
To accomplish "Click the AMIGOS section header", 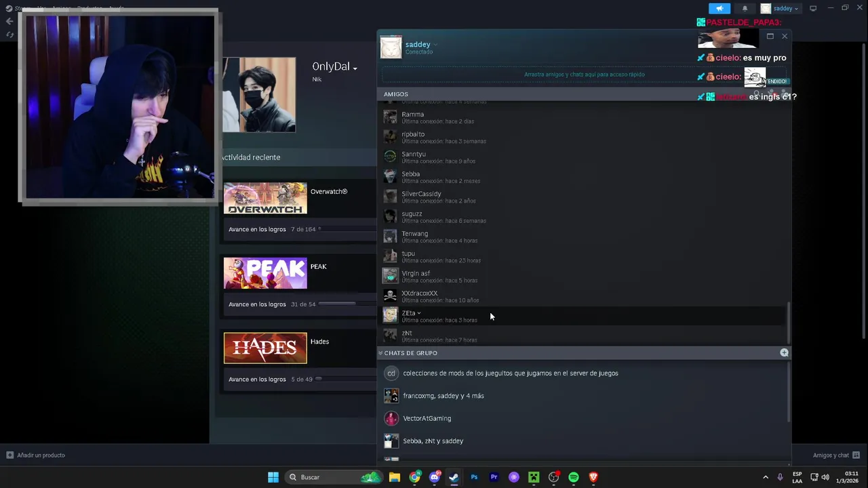I will 584,94.
